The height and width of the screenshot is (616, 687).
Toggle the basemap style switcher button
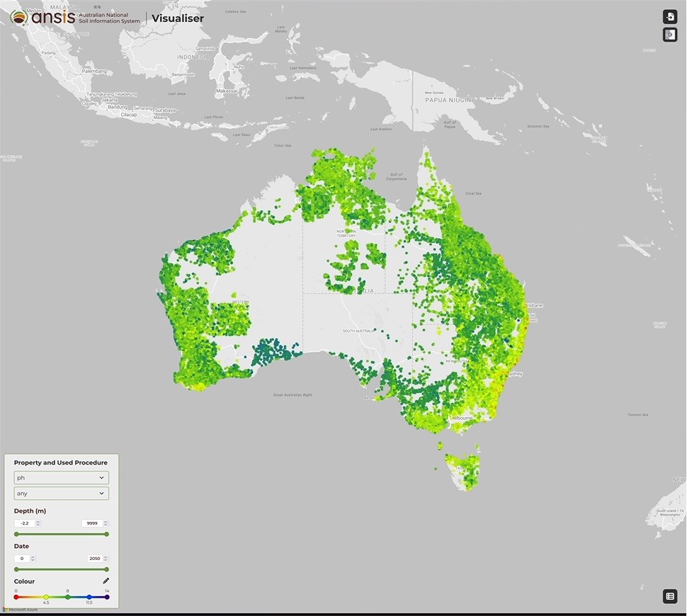click(x=669, y=34)
